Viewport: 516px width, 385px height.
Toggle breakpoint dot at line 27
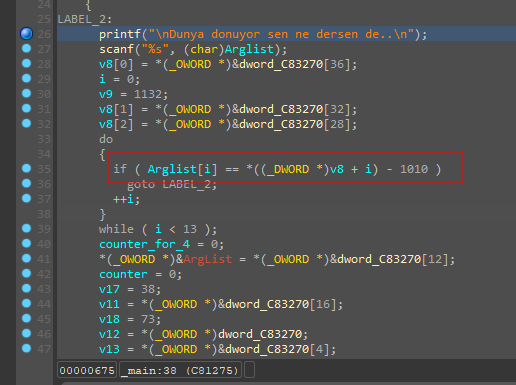click(x=26, y=48)
